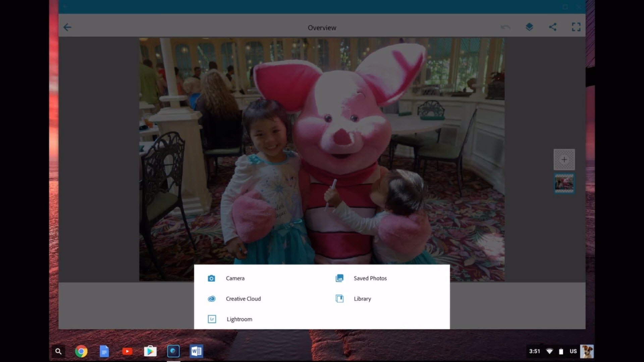The image size is (644, 362).
Task: Click the Wi-Fi status icon
Action: 549,351
